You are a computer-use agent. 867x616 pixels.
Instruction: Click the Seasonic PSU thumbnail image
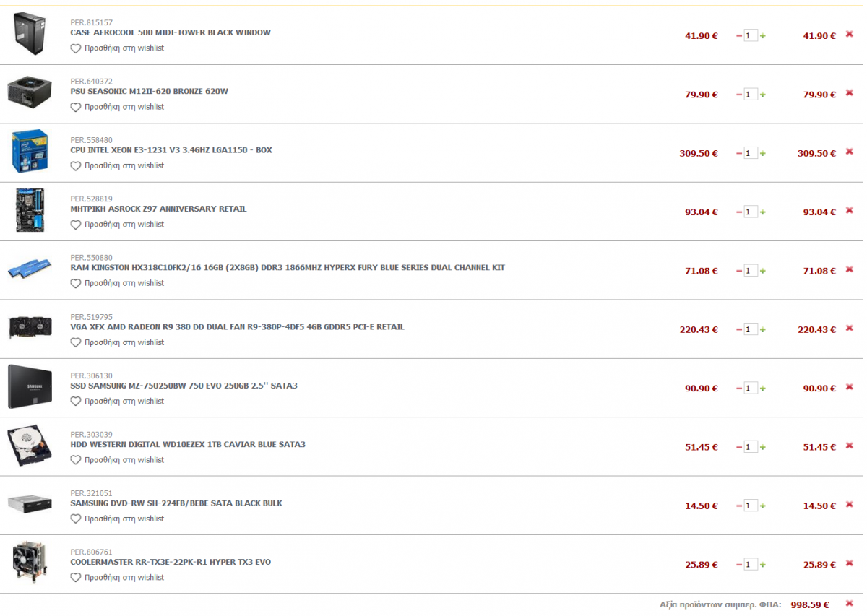click(x=30, y=92)
